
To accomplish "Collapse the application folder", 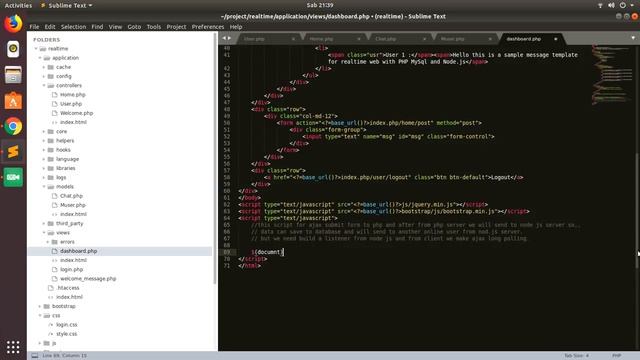I will (x=40, y=58).
